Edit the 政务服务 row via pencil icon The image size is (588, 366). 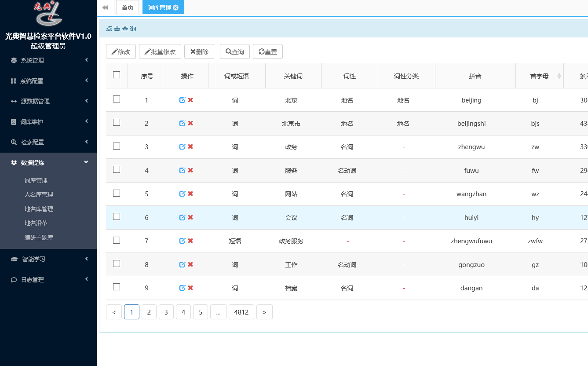point(183,241)
